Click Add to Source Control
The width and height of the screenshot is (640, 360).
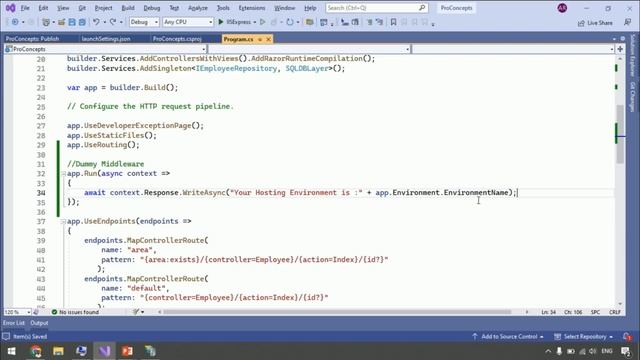[508, 337]
